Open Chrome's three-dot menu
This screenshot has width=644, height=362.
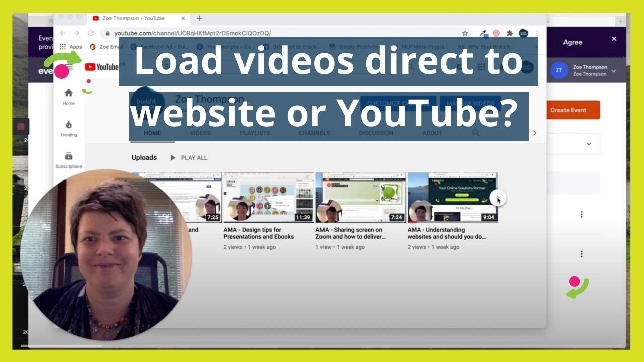[x=537, y=33]
